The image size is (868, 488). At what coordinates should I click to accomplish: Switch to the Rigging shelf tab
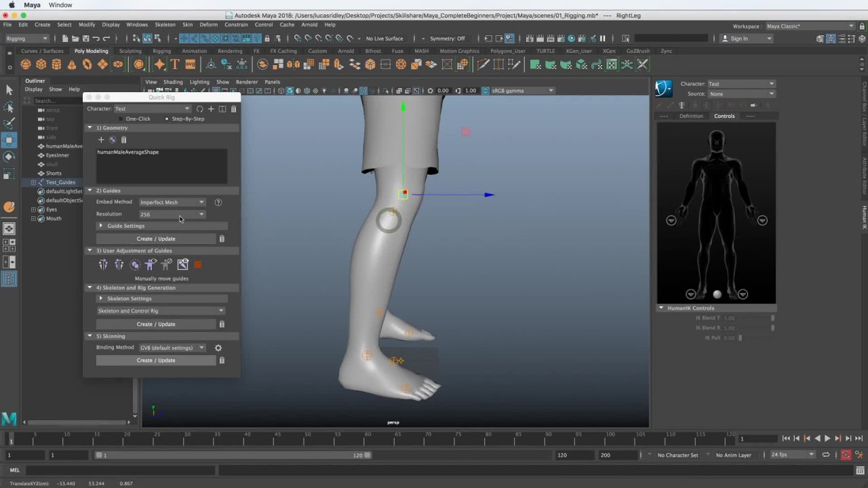(x=161, y=51)
